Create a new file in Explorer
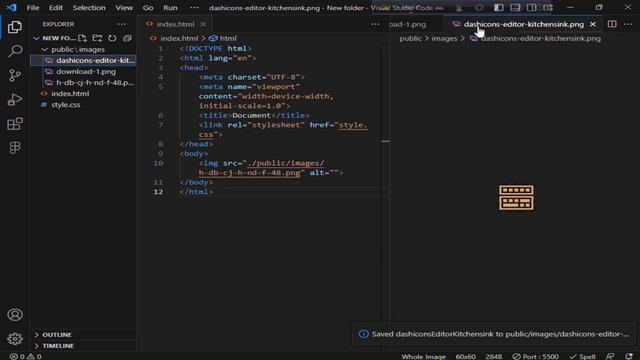The height and width of the screenshot is (360, 640). (x=82, y=38)
